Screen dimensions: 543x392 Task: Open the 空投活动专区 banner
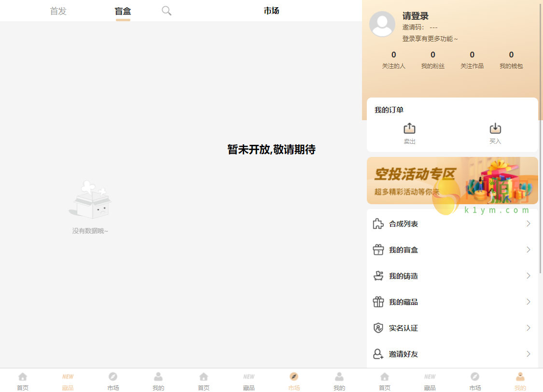click(x=452, y=181)
